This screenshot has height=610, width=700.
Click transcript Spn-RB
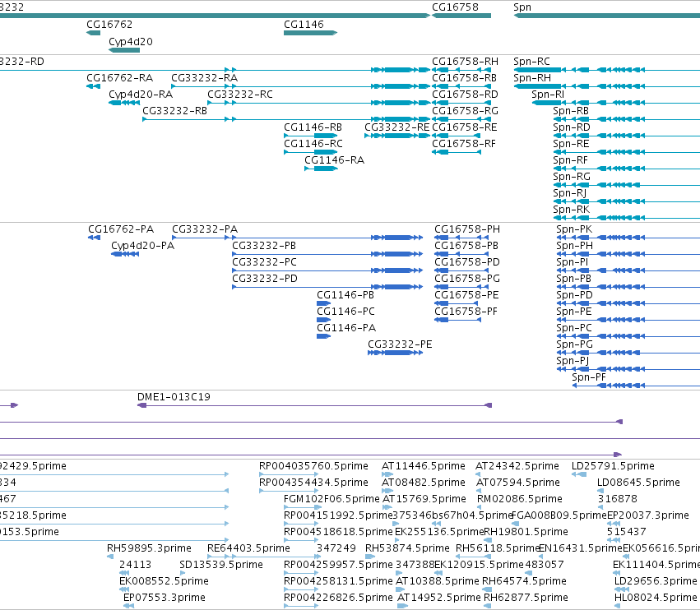pyautogui.click(x=571, y=111)
